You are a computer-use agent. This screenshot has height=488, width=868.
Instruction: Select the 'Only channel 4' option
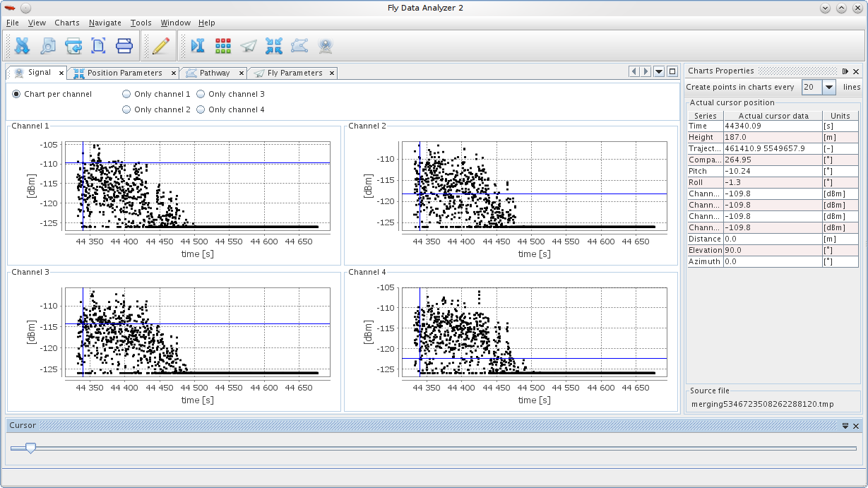click(201, 109)
